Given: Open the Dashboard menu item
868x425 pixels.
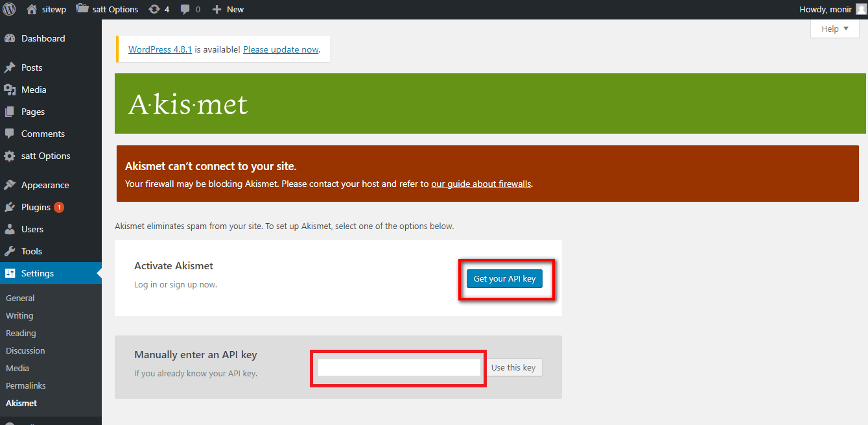Looking at the screenshot, I should pos(51,38).
